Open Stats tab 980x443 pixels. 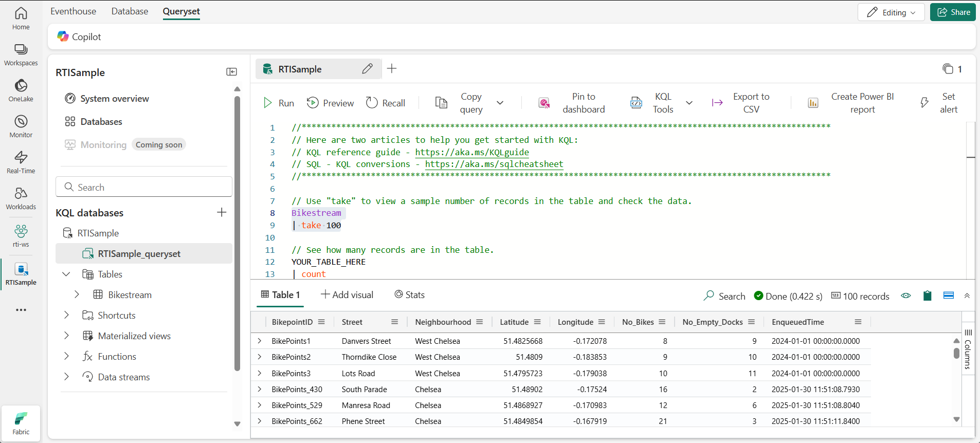click(x=409, y=295)
